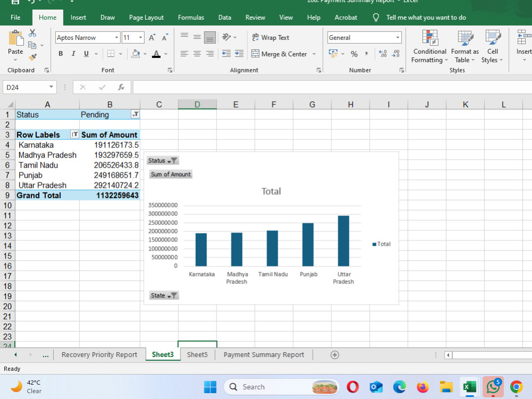Click Increase Indent icon
532x399 pixels.
tap(239, 54)
